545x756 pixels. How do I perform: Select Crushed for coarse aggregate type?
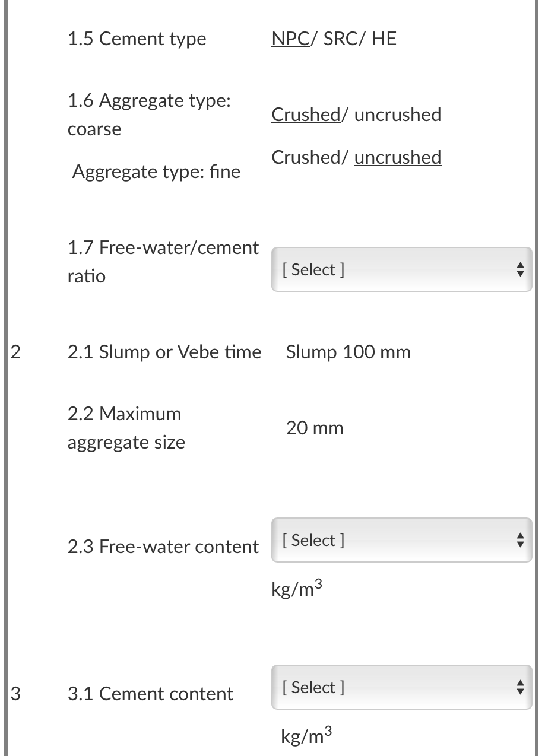pos(305,115)
